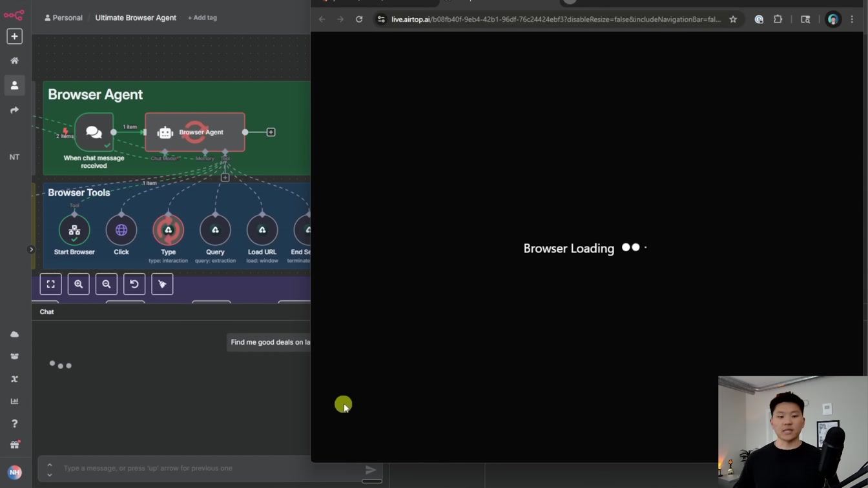Add a tool under the Browser Agent
The height and width of the screenshot is (488, 868).
(225, 178)
